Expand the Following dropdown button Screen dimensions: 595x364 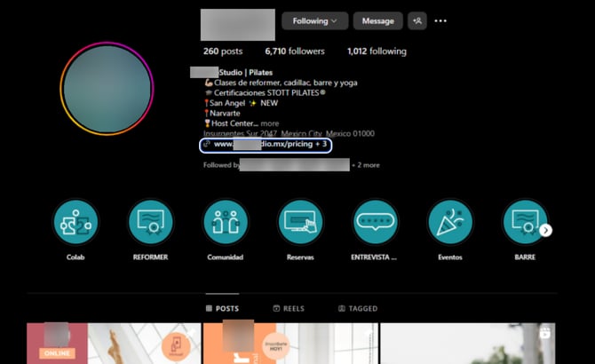click(314, 20)
